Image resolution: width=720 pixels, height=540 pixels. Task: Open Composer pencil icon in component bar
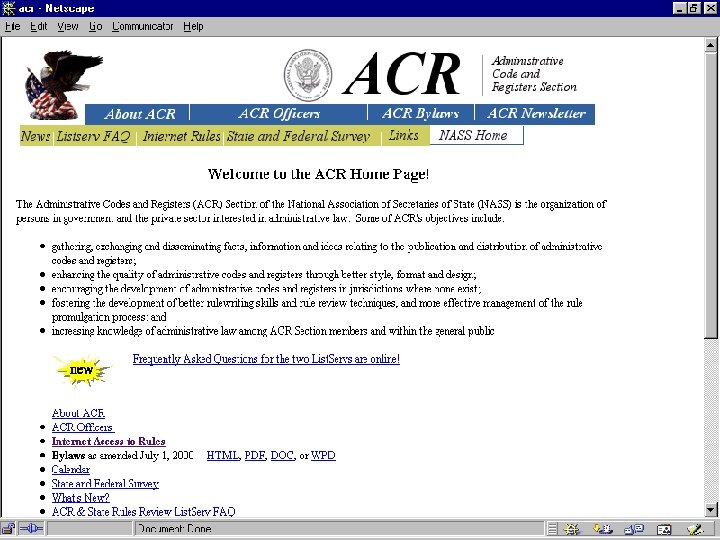point(695,529)
